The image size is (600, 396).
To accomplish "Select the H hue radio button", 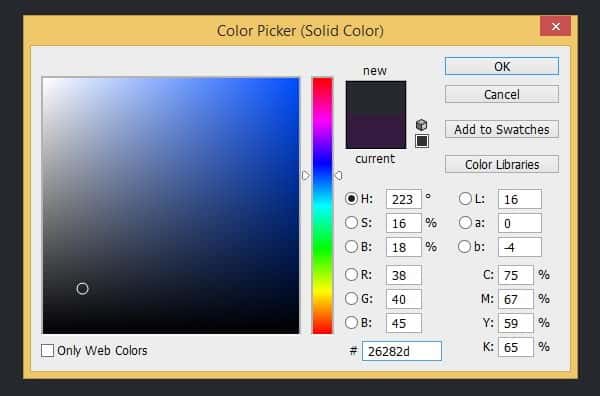I will (351, 199).
